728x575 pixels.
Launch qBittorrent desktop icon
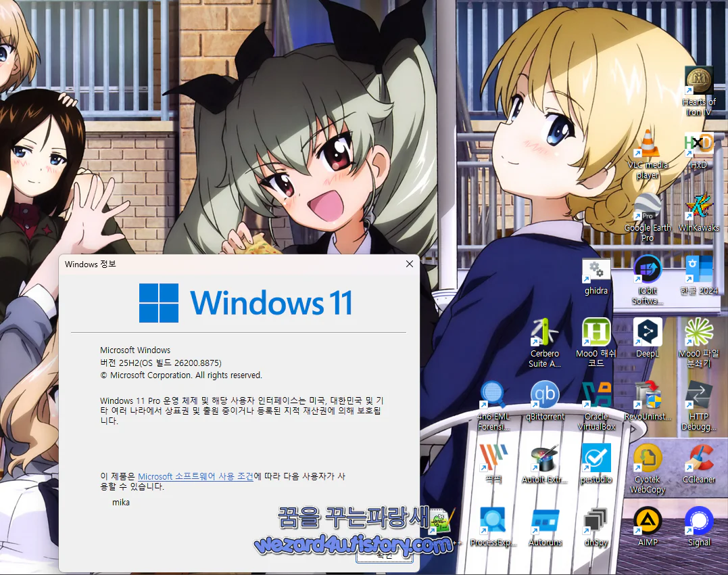coord(545,401)
